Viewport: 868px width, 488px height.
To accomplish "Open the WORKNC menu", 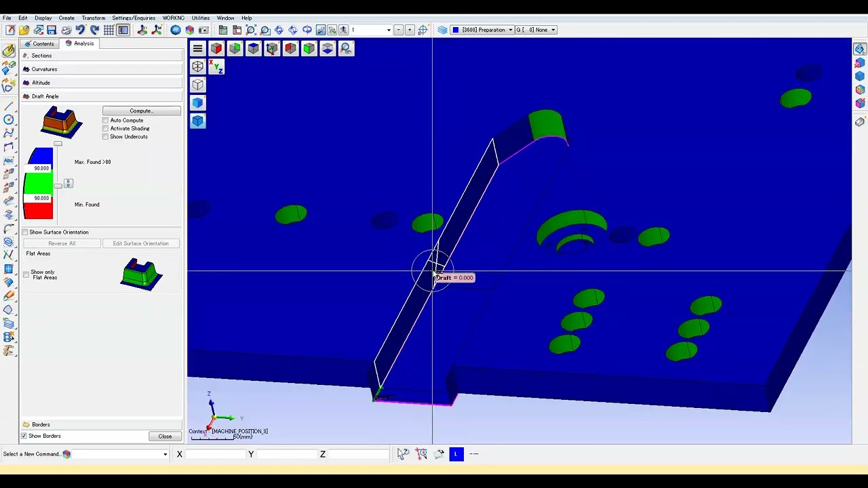I will click(173, 18).
